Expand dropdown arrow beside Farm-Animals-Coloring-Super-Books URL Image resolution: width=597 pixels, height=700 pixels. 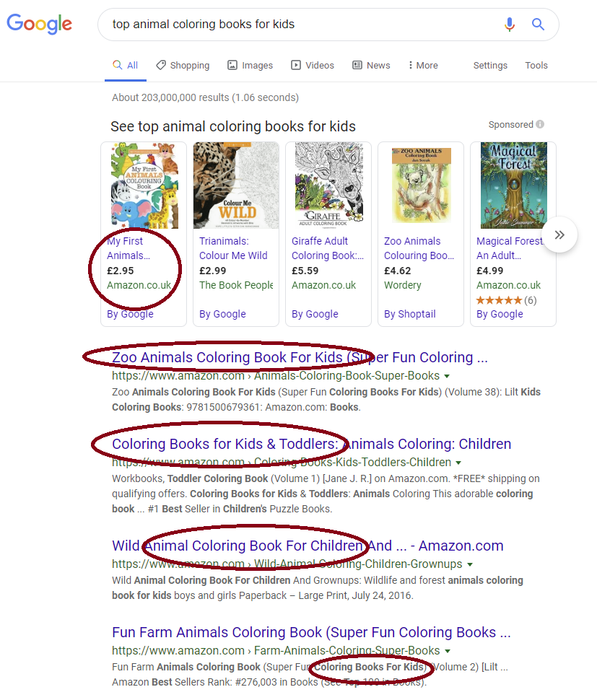pyautogui.click(x=448, y=652)
